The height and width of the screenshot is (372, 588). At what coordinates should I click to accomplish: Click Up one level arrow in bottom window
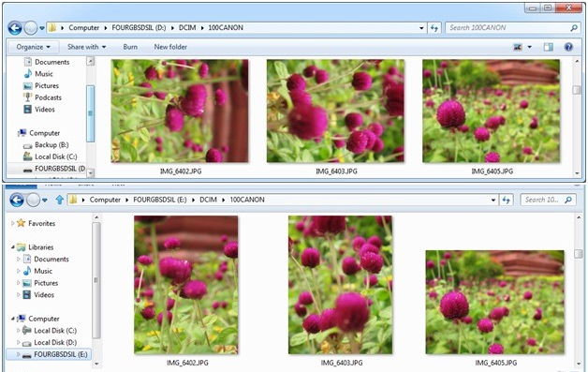[59, 200]
